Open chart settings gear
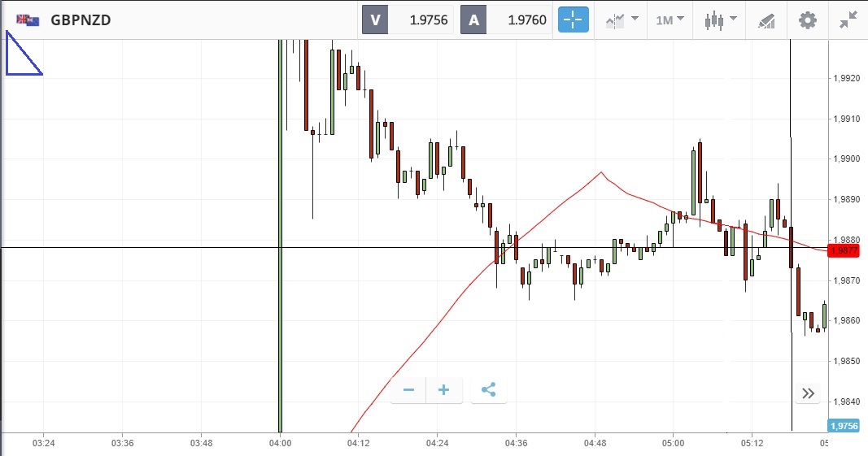868x456 pixels. click(x=807, y=20)
